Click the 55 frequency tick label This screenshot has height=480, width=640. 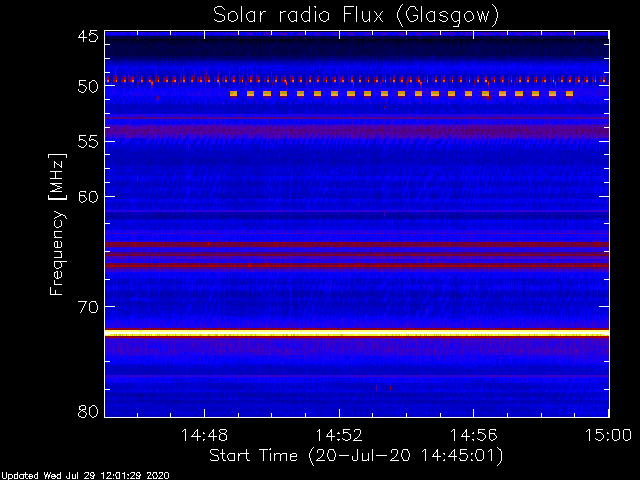(88, 142)
